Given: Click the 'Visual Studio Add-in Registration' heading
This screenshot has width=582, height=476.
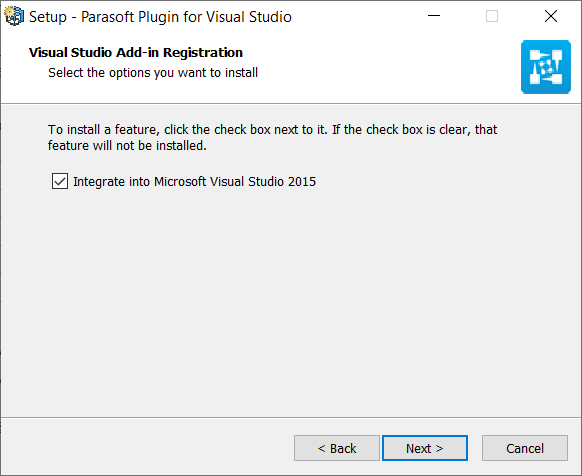Looking at the screenshot, I should [x=136, y=52].
